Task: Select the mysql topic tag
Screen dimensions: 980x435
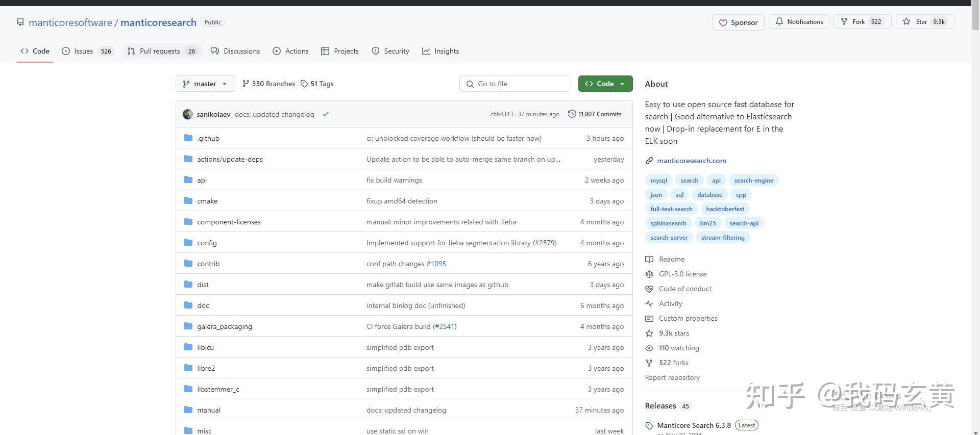Action: click(x=658, y=181)
